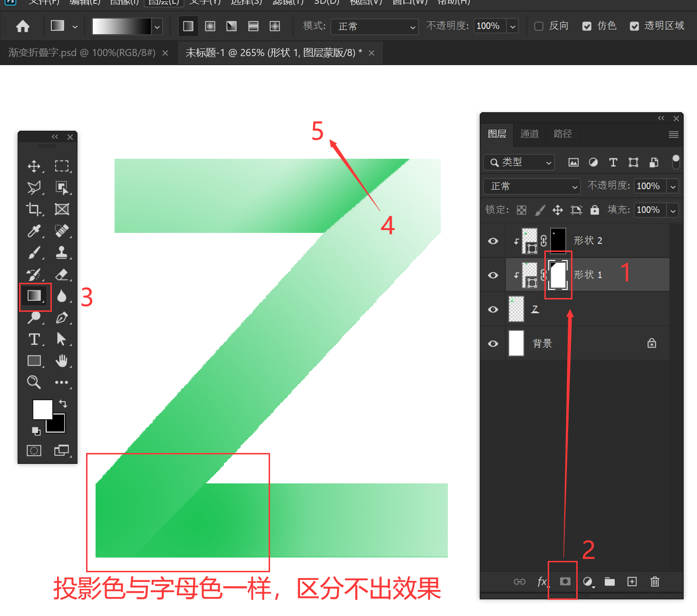The image size is (697, 616).
Task: Change screen mode button
Action: [x=62, y=451]
